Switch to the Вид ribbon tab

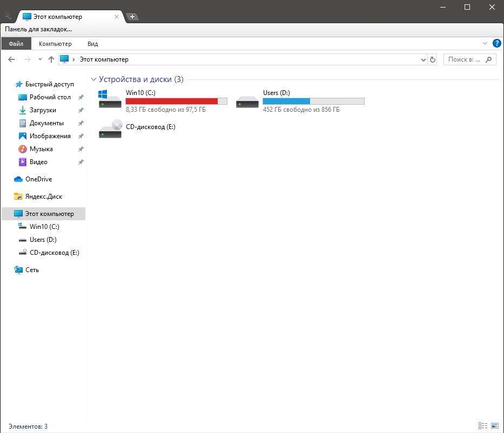click(x=92, y=44)
